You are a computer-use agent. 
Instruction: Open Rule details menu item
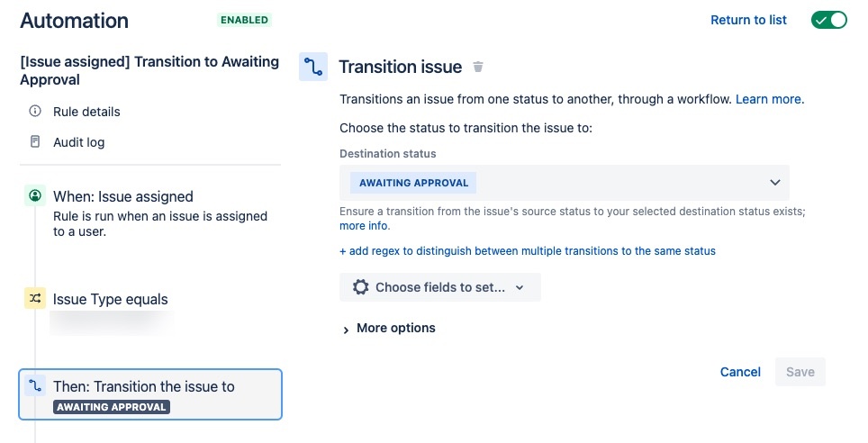point(86,112)
